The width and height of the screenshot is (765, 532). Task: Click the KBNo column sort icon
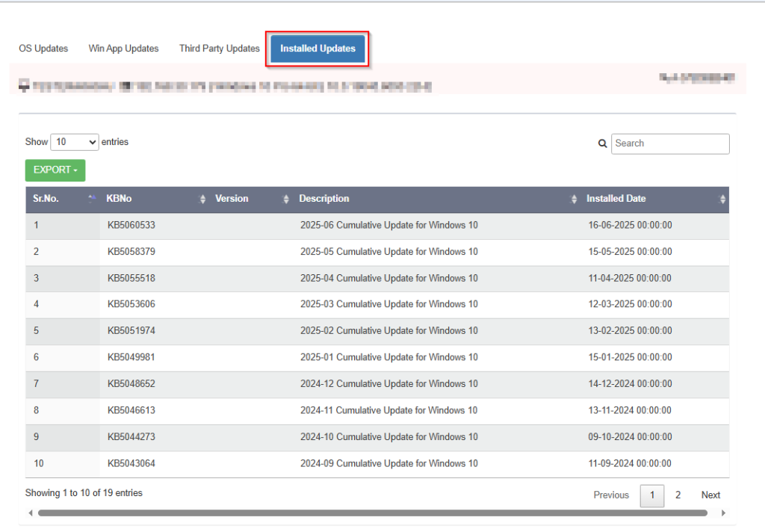click(x=202, y=199)
